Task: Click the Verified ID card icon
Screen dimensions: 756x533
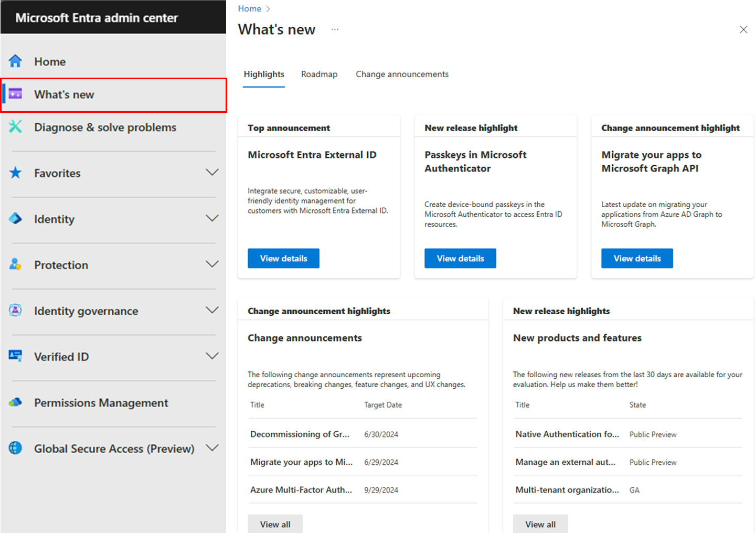Action: (15, 356)
